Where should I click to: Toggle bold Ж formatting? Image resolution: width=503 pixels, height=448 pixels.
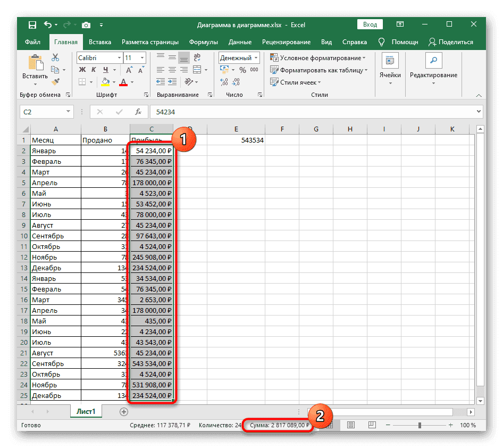tap(82, 70)
